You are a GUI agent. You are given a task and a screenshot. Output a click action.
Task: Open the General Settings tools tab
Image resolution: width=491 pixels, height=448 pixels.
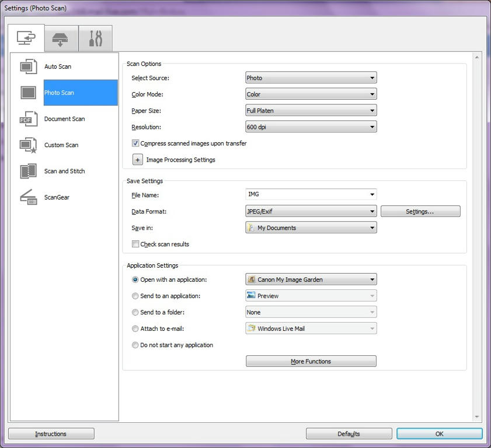95,38
